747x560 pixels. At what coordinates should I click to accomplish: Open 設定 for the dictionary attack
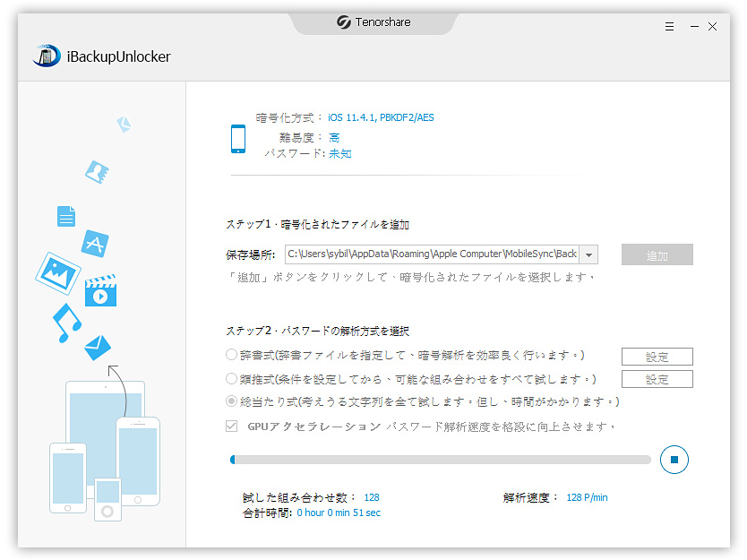657,357
